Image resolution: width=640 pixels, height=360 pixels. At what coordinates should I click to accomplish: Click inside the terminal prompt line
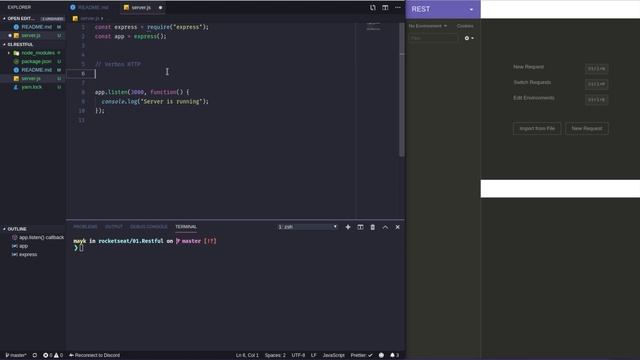pos(81,248)
